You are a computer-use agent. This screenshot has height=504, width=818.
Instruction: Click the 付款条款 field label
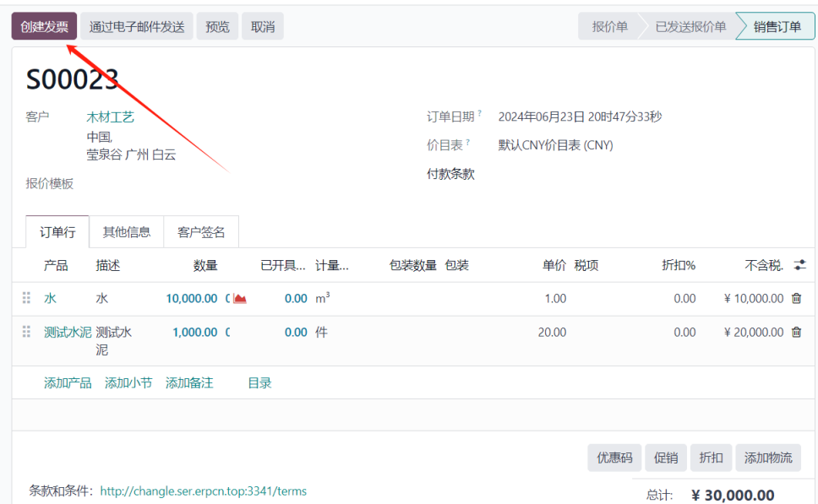point(450,174)
